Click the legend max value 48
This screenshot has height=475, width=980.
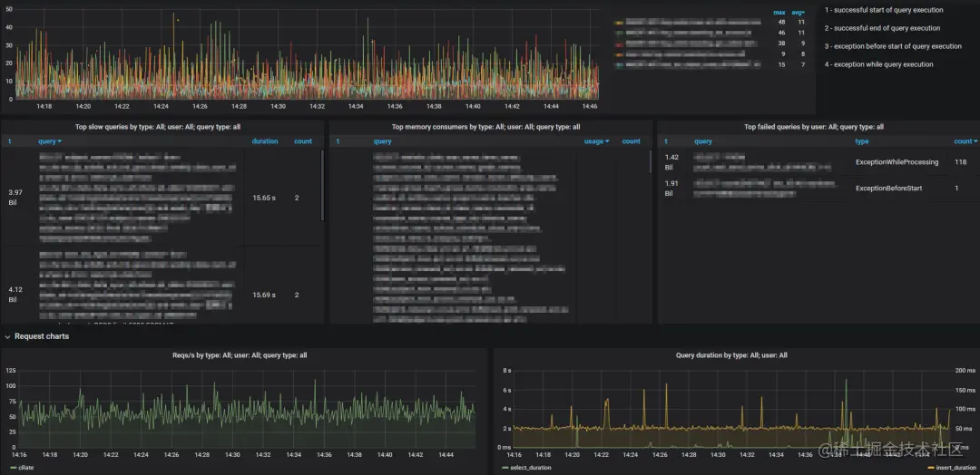pyautogui.click(x=781, y=22)
